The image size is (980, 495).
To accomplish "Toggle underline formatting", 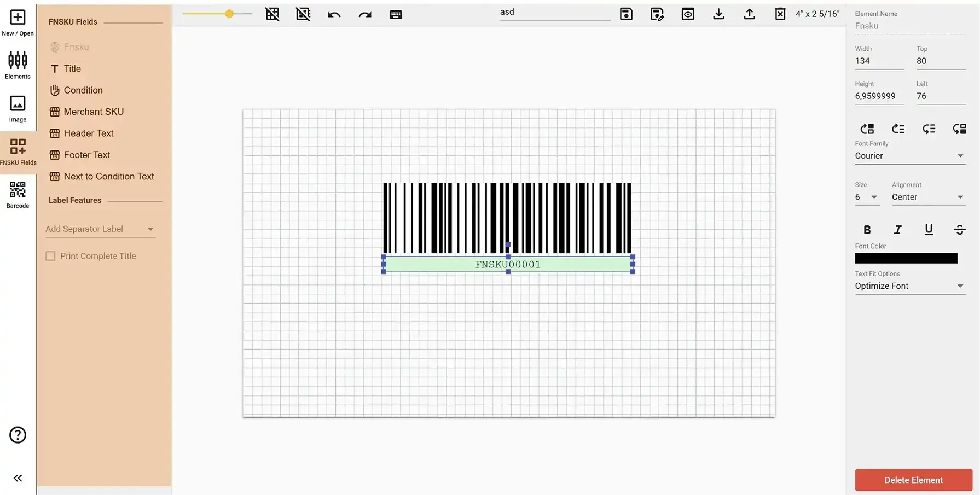I will 929,230.
